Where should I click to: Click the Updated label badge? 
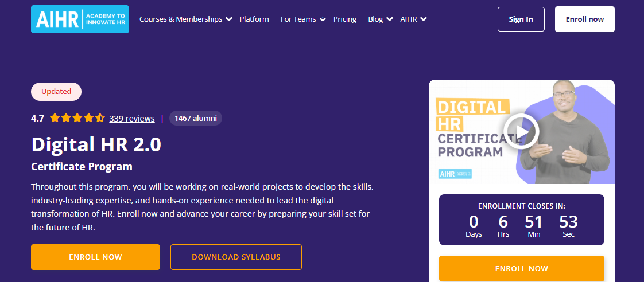tap(56, 91)
